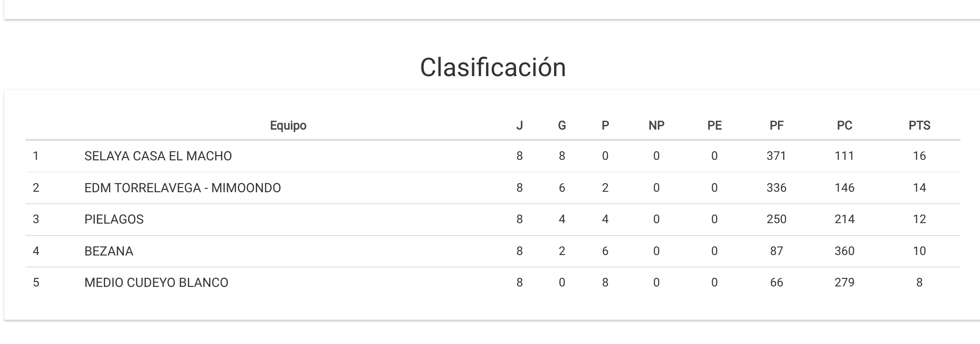Click the PF column header

pyautogui.click(x=776, y=126)
